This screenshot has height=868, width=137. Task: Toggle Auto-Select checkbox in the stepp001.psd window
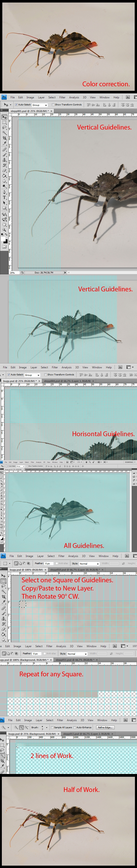(x=16, y=105)
